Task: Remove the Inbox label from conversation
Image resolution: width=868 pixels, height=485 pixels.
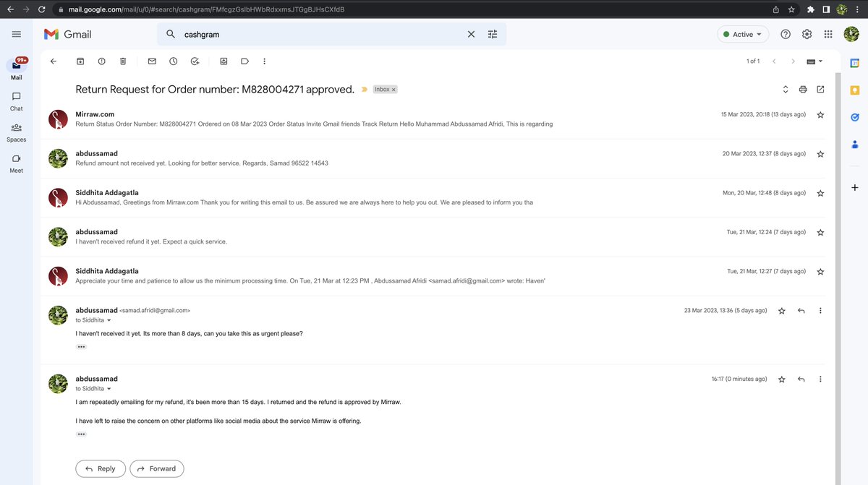Action: click(x=393, y=90)
